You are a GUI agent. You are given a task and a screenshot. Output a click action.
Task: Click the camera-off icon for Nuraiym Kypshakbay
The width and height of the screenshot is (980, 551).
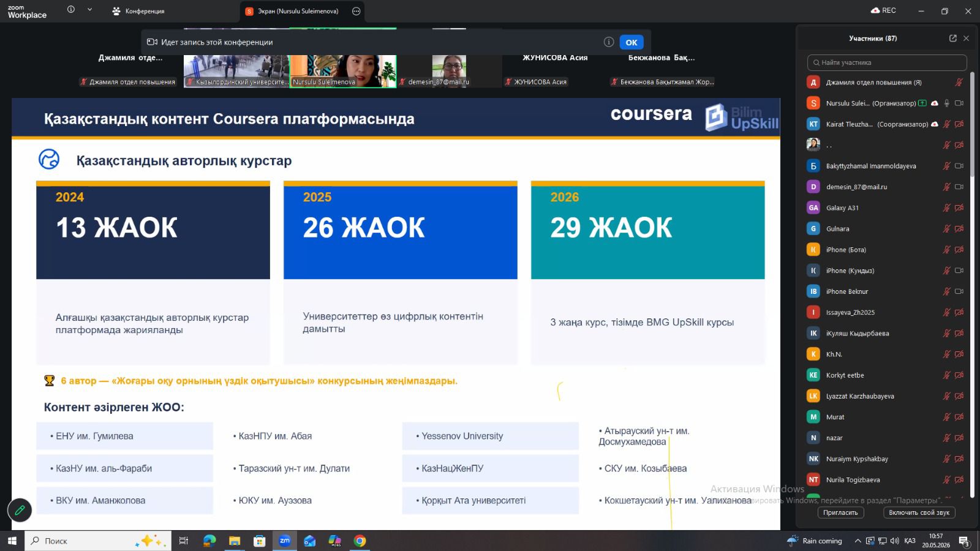pos(959,459)
